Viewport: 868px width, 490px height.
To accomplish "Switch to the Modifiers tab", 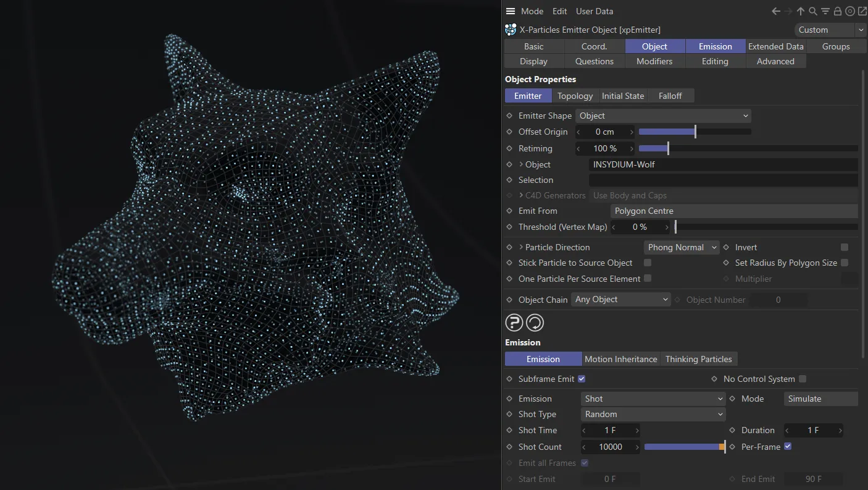I will pyautogui.click(x=654, y=61).
